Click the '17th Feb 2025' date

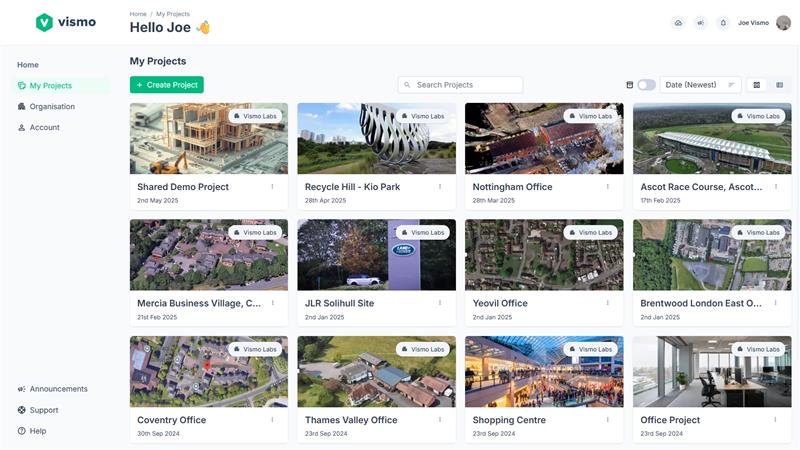tap(660, 201)
